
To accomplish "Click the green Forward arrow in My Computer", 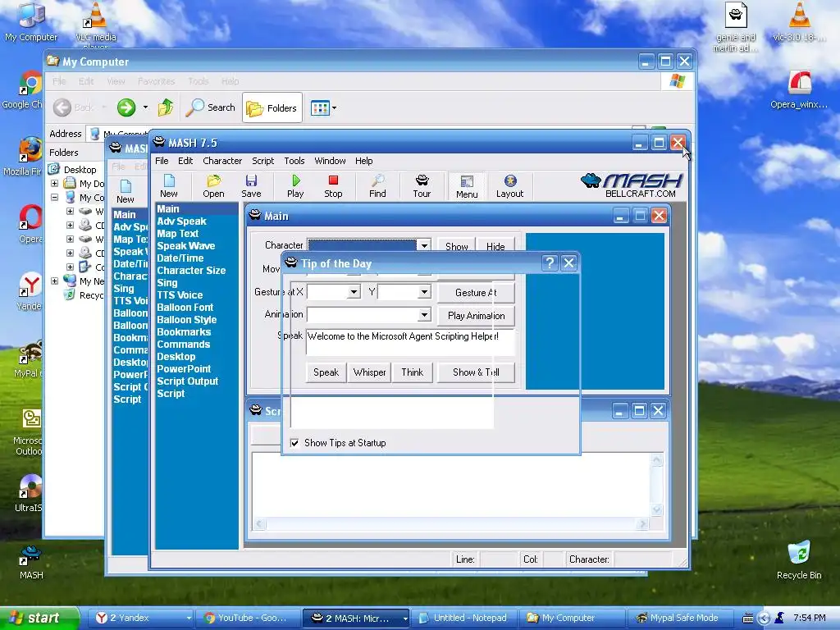I will tap(126, 107).
